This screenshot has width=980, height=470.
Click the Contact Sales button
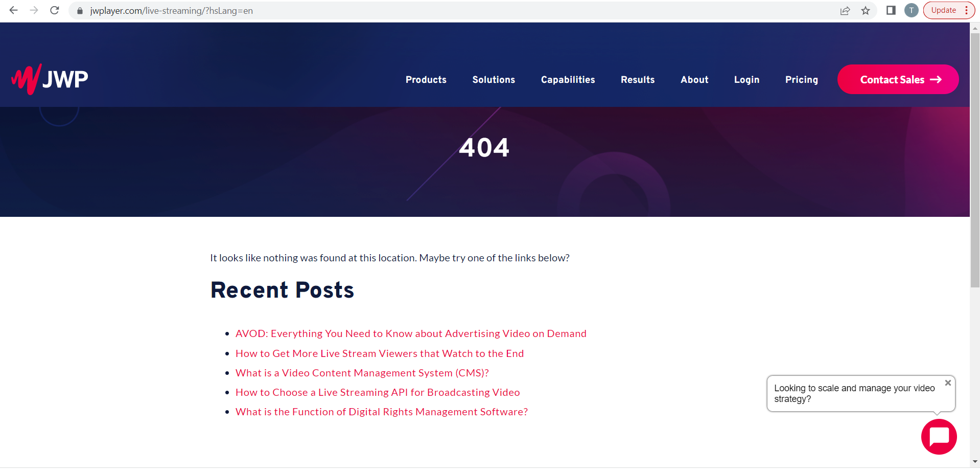[898, 79]
